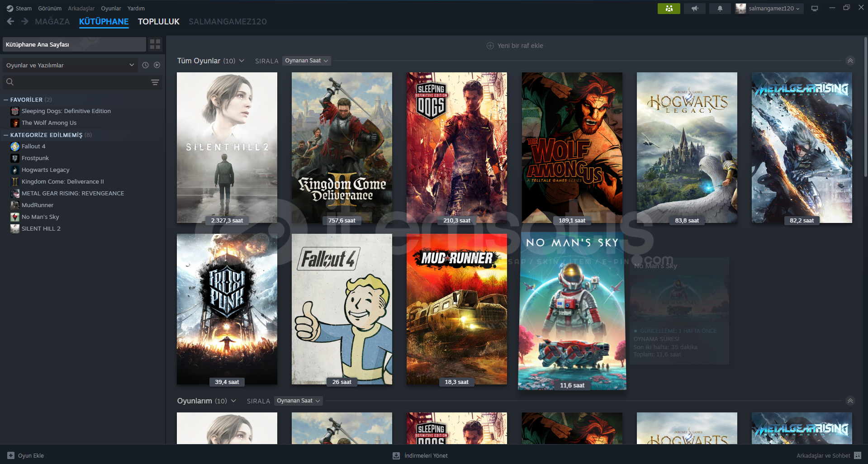Switch to the TOPLULUK tab
This screenshot has height=464, width=868.
[x=159, y=22]
